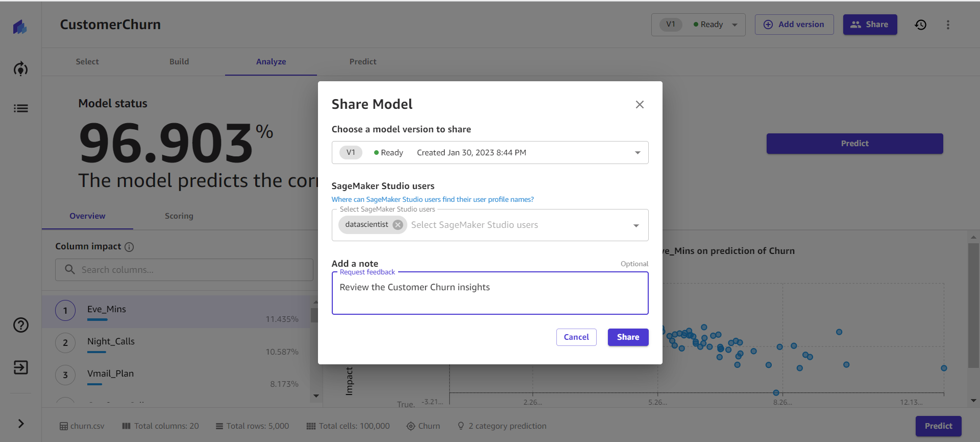This screenshot has height=442, width=980.
Task: Click the Total cells: 100,000 status entry
Action: point(348,426)
